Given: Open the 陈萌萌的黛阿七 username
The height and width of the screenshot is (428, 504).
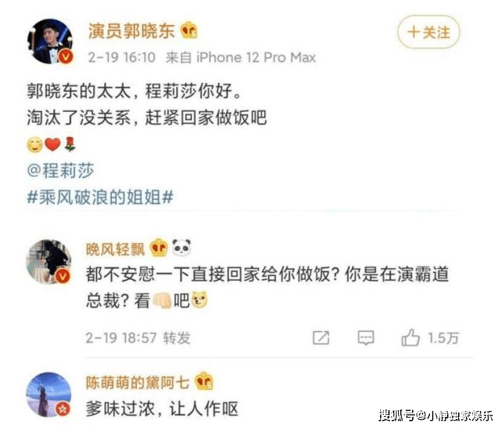Looking at the screenshot, I should click(x=137, y=382).
